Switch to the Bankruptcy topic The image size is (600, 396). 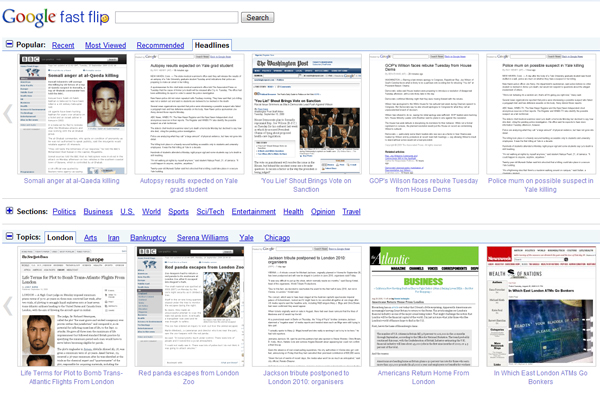point(148,238)
